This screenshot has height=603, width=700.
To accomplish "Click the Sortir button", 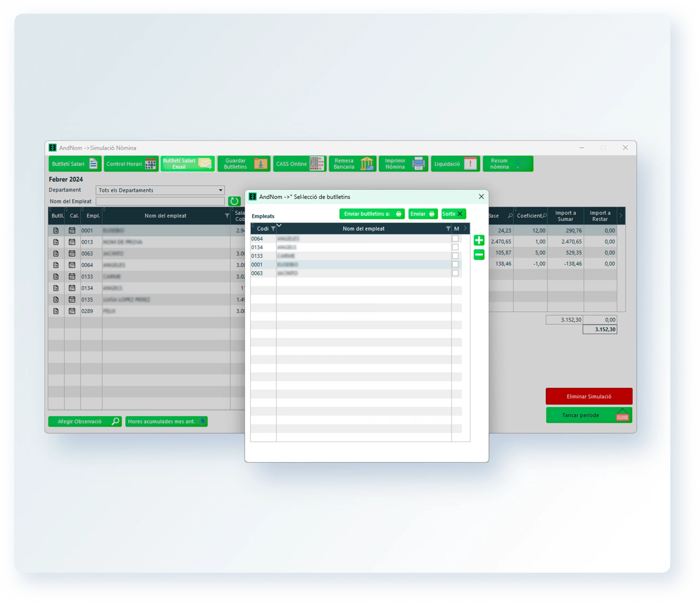I will tap(453, 214).
